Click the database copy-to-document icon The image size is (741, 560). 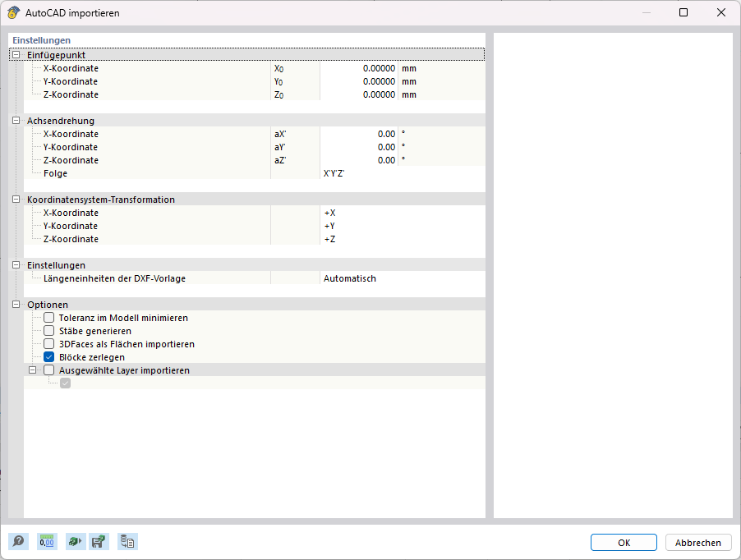click(x=127, y=542)
